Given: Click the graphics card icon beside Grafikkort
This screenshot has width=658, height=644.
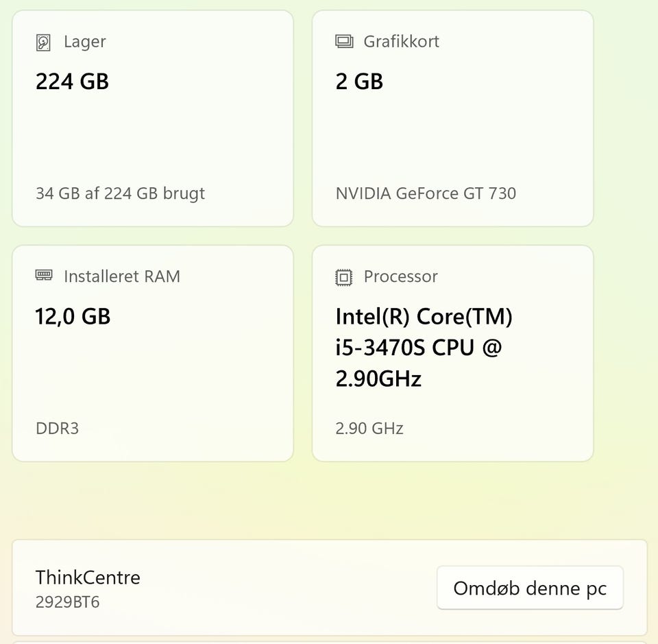Looking at the screenshot, I should click(x=343, y=42).
